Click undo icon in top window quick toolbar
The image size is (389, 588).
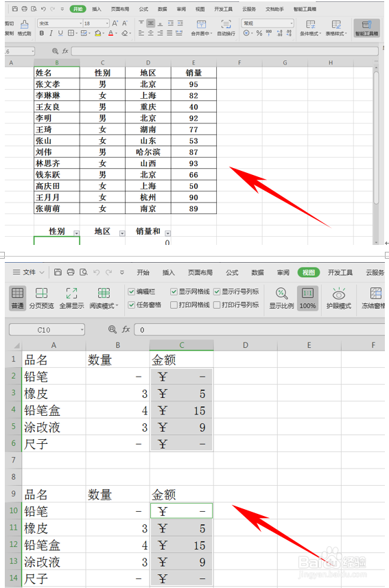coord(43,9)
